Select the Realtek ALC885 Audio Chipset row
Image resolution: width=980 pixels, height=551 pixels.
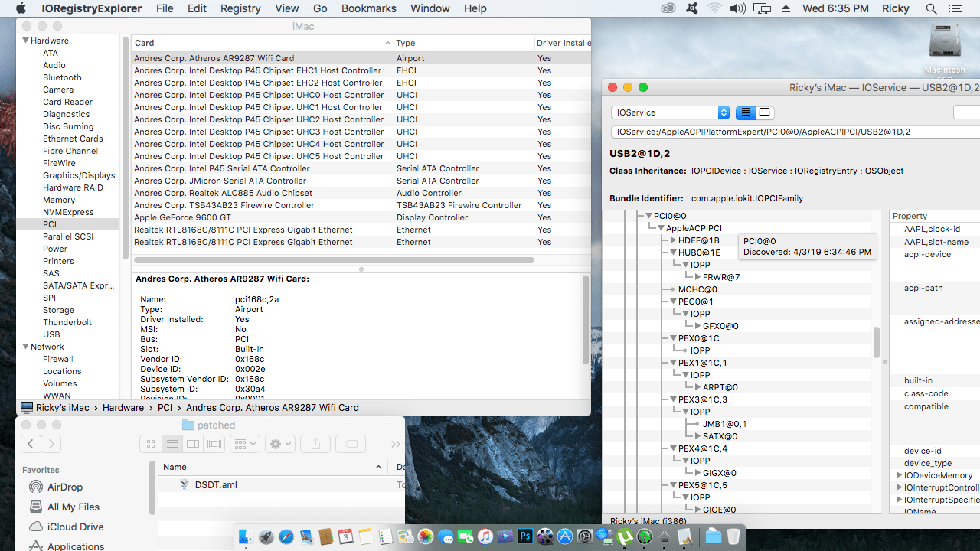tap(361, 193)
